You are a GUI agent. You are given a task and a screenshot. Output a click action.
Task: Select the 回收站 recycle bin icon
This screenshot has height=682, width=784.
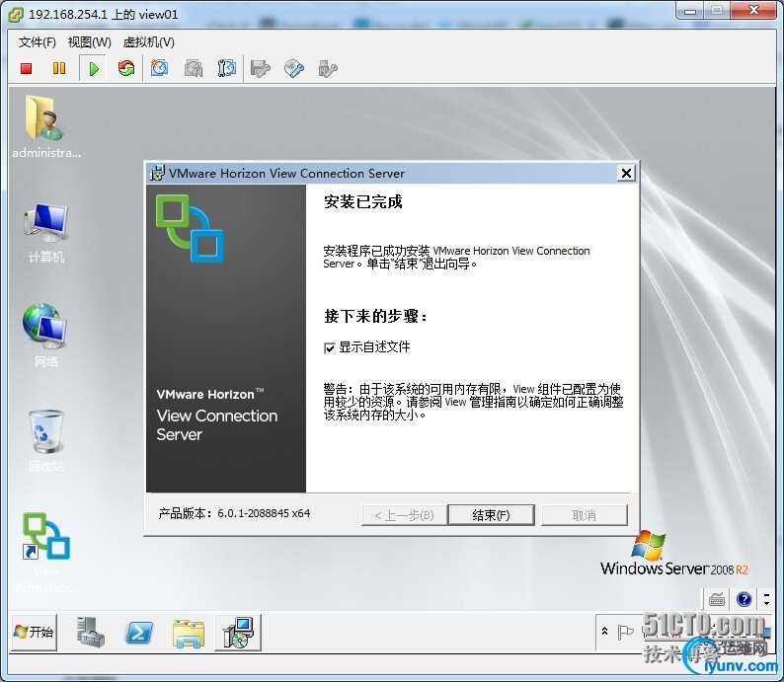[45, 441]
